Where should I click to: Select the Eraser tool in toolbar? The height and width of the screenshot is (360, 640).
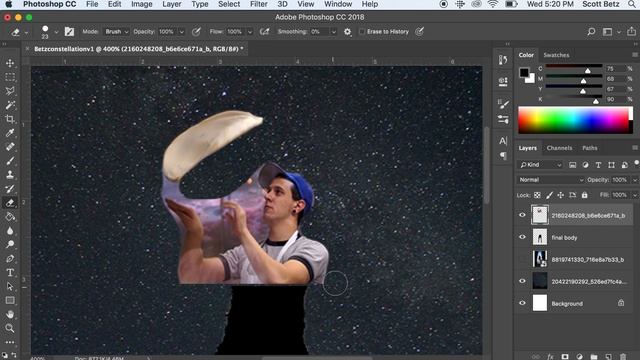[x=10, y=202]
